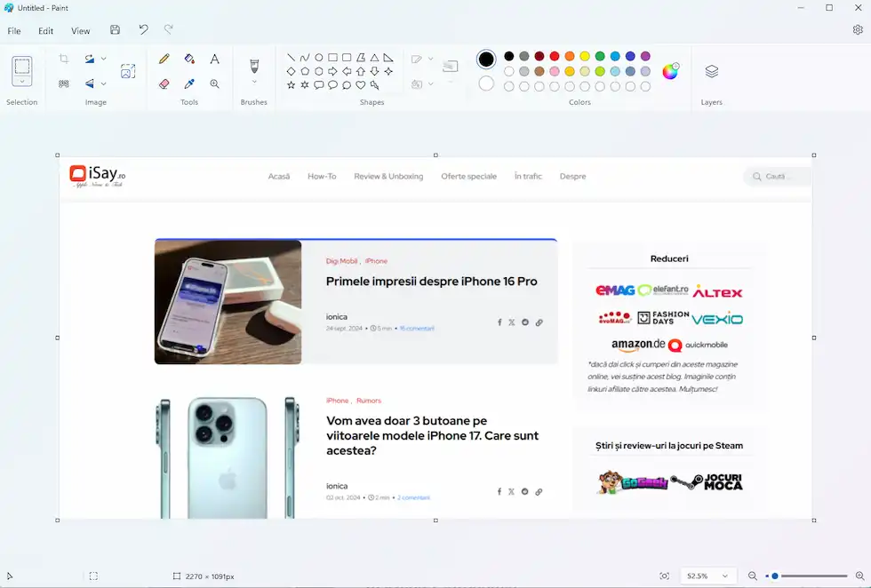The height and width of the screenshot is (588, 871).
Task: Choose the Diamond shape
Action: point(292,71)
